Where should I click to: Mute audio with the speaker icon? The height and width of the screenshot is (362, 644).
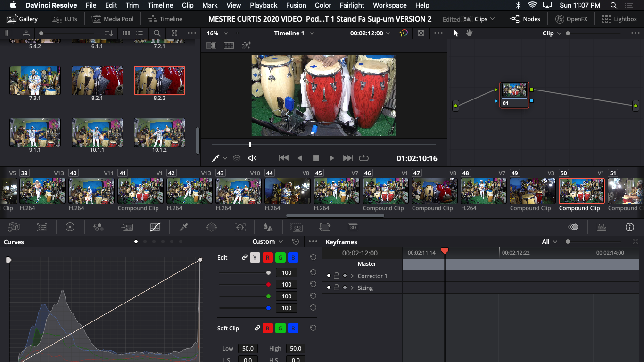[x=252, y=158]
